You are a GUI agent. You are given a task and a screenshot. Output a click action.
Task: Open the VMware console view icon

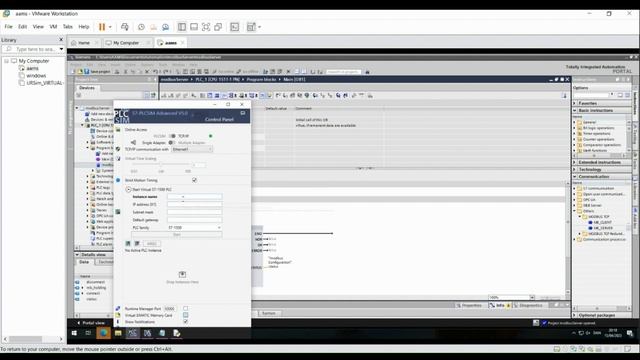click(x=234, y=27)
